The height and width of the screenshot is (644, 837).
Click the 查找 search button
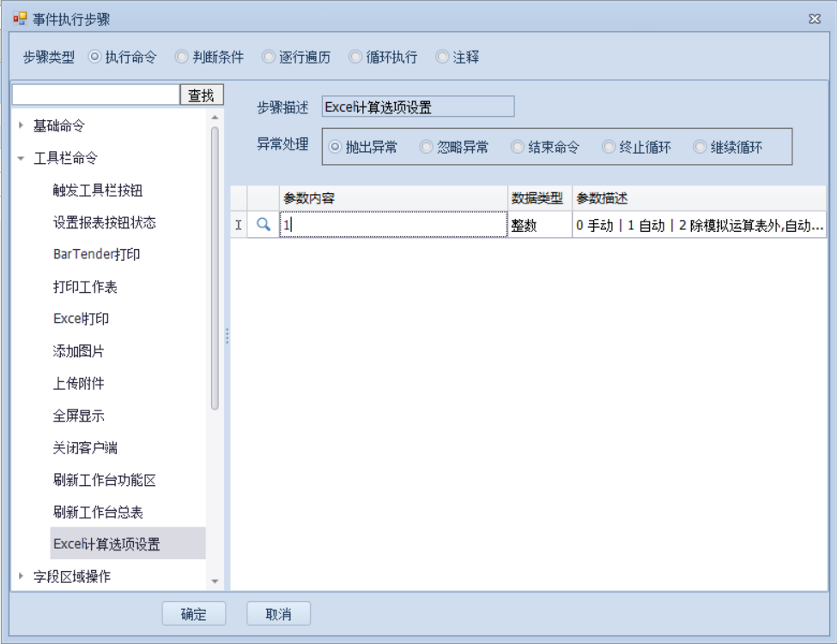201,95
